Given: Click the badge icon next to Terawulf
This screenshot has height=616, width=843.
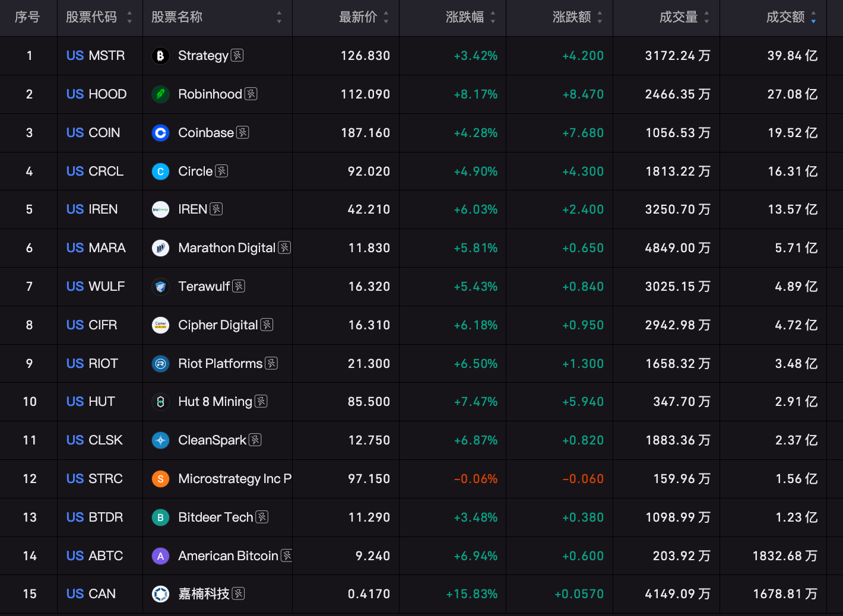Looking at the screenshot, I should pyautogui.click(x=239, y=286).
